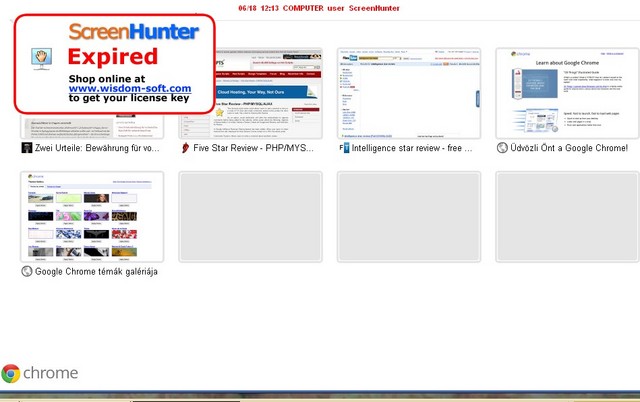This screenshot has height=402, width=640.
Task: Click the chili pepper favicon of Five Star Review
Action: pos(185,148)
